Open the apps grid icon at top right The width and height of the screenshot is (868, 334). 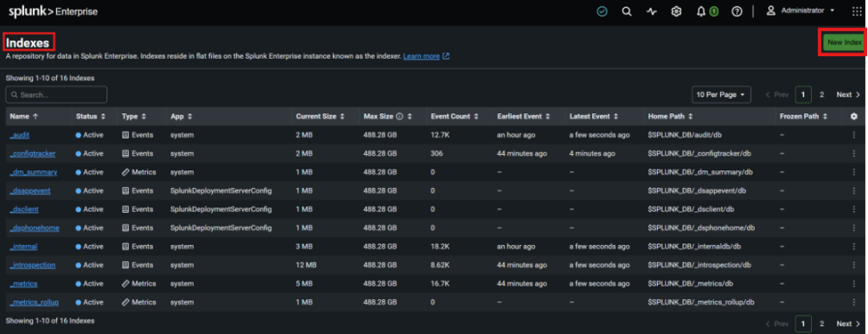[x=856, y=11]
